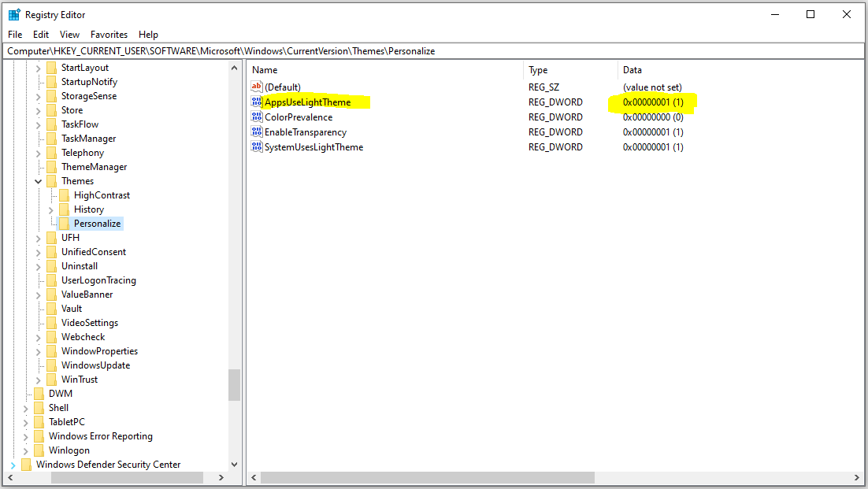Expand the Telephony key
868x489 pixels.
[38, 154]
